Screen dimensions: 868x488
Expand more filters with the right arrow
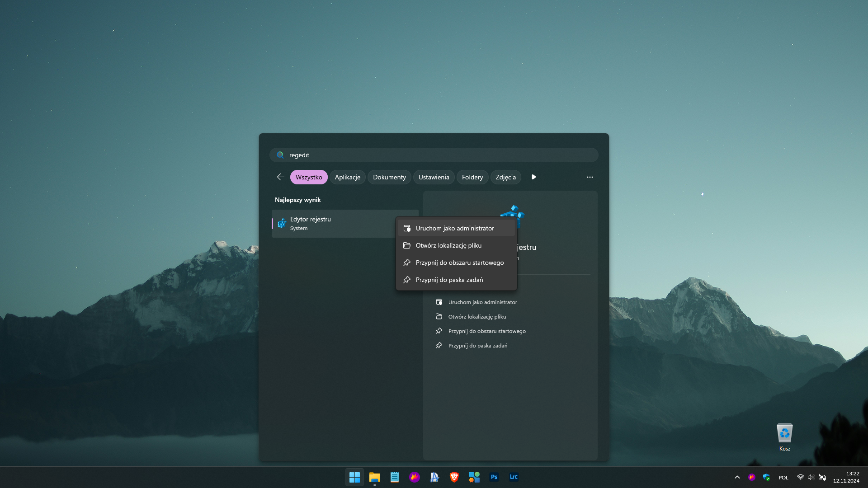(533, 177)
